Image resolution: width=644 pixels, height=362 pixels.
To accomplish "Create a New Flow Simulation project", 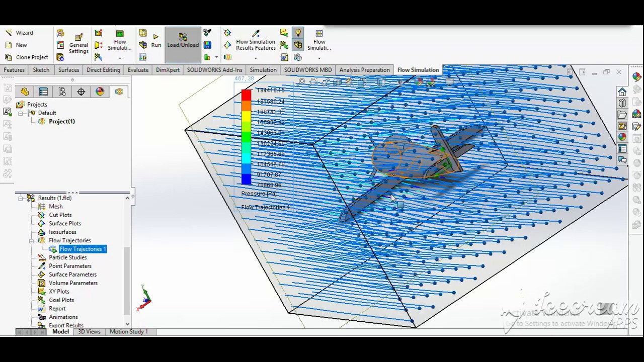I will click(x=16, y=45).
